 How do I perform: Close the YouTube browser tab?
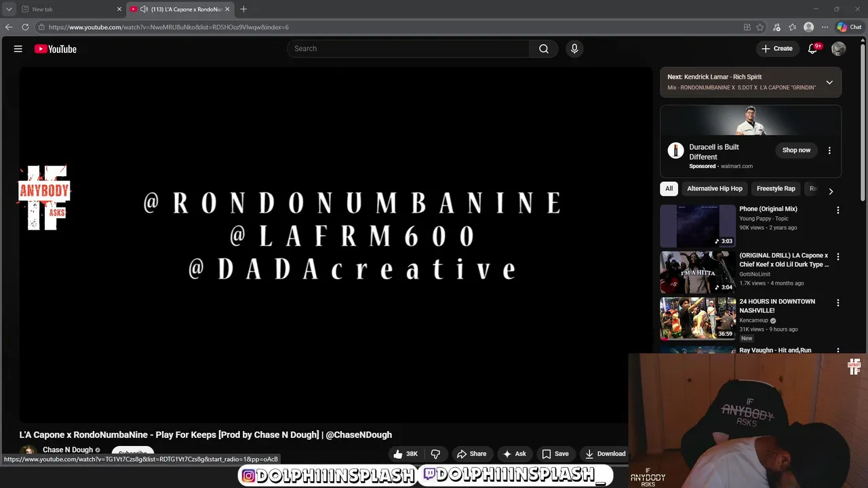[x=227, y=9]
